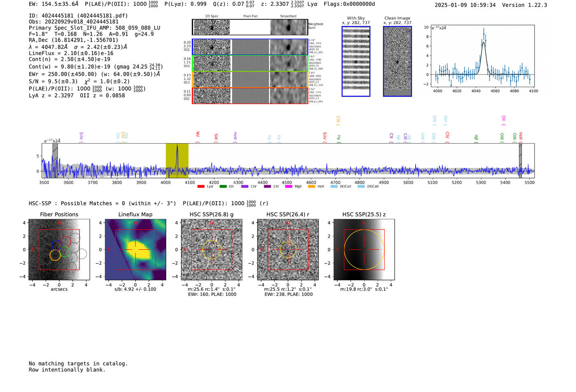Click the 'HSC-SSP : Possible Matches = 0' heading
Viewport: 576px width, 392px height.
pos(77,203)
